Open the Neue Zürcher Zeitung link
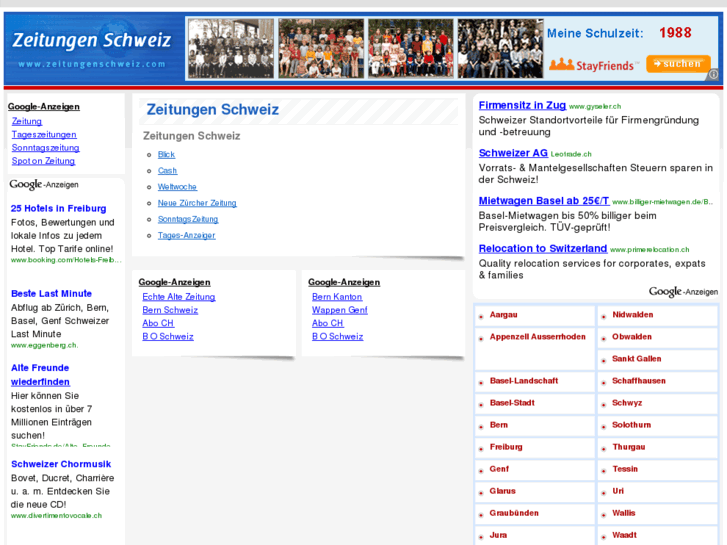Screen dimensions: 727x545 [197, 203]
